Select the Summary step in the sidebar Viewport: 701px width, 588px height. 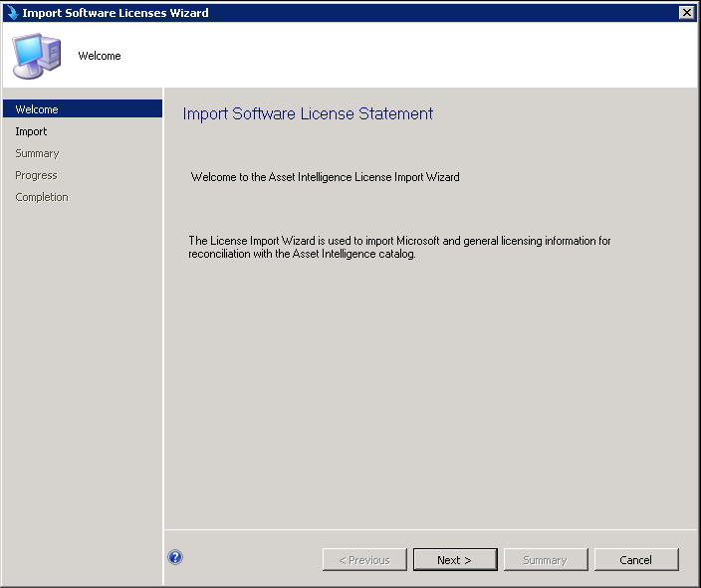coord(37,153)
